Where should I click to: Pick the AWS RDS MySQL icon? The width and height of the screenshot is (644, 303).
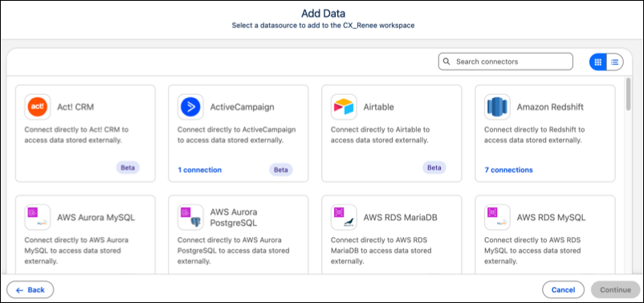pyautogui.click(x=497, y=217)
